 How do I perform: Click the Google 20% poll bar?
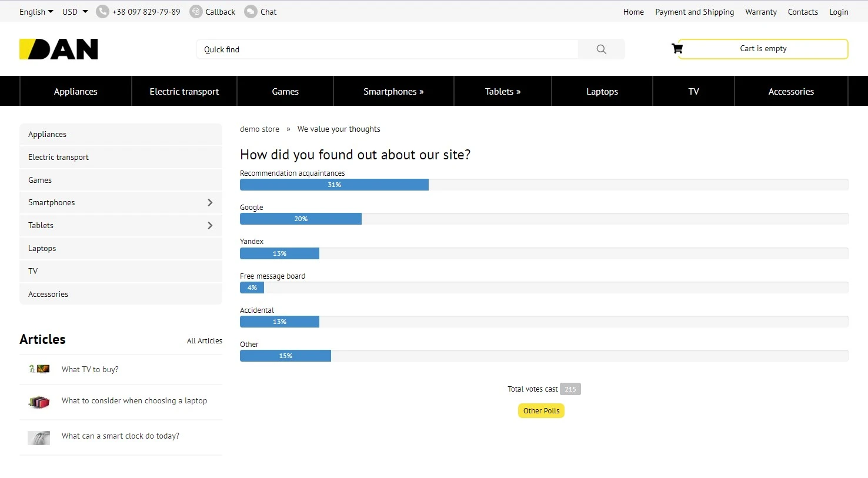300,219
